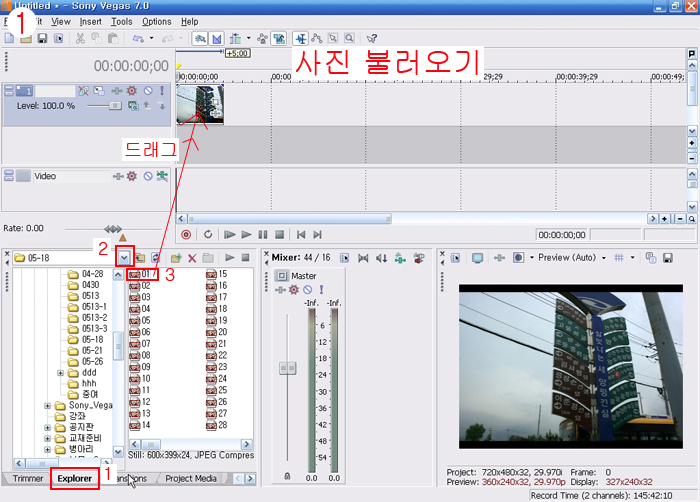Viewport: 700px width, 502px height.
Task: Expand the 병아리 folder node
Action: (47, 449)
